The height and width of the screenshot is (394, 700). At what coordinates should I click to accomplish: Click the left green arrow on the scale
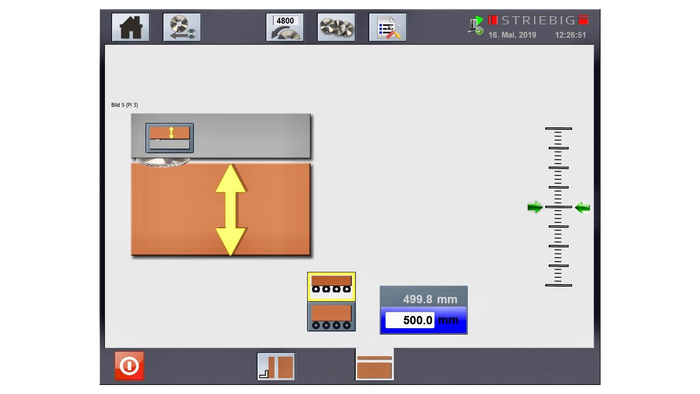click(534, 207)
